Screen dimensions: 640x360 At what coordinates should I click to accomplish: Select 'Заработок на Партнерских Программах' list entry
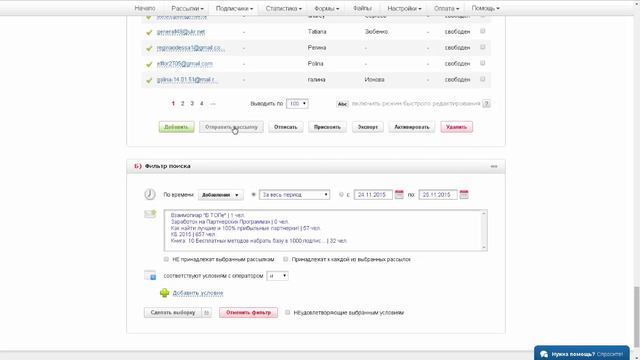(230, 221)
